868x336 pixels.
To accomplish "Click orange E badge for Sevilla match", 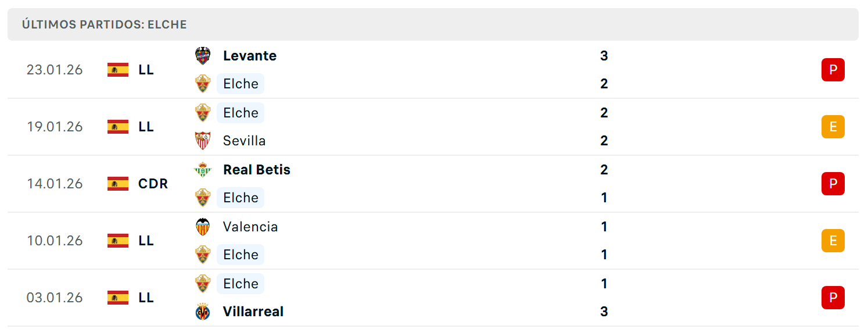I will click(x=833, y=127).
